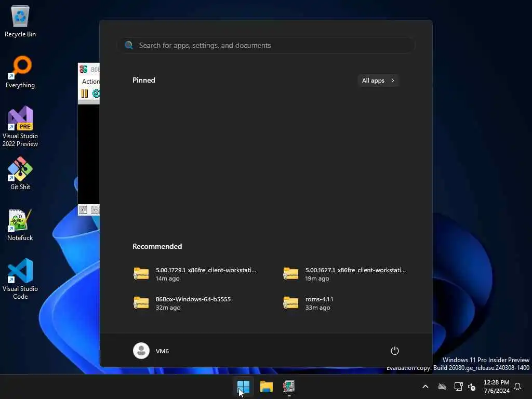Open the Recycle Bin desktop icon
This screenshot has height=399, width=532.
[x=20, y=22]
